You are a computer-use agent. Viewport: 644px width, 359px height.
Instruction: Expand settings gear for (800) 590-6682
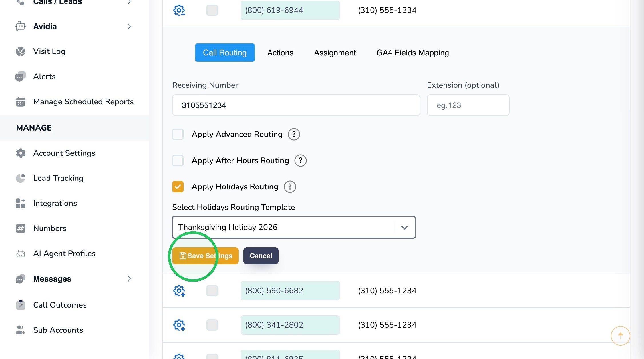tap(179, 291)
